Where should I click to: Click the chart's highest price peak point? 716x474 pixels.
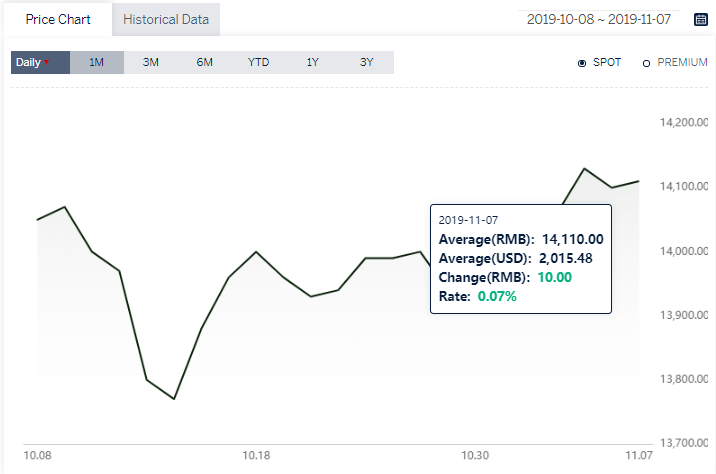584,169
